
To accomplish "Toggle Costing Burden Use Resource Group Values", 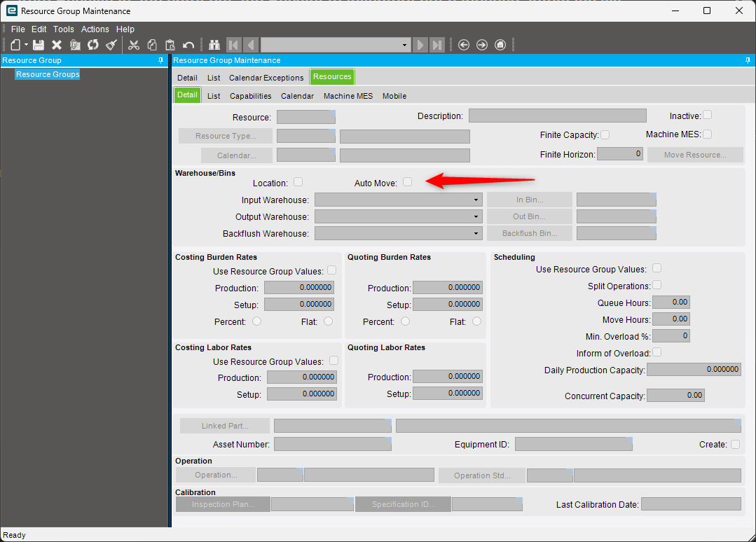I will pyautogui.click(x=331, y=270).
